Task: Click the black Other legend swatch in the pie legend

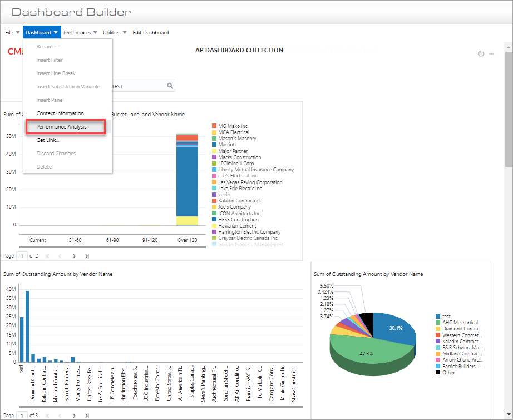Action: pyautogui.click(x=438, y=372)
